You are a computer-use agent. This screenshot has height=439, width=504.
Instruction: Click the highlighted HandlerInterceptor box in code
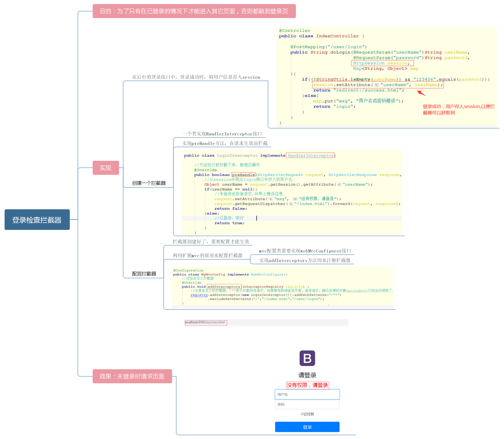point(310,156)
